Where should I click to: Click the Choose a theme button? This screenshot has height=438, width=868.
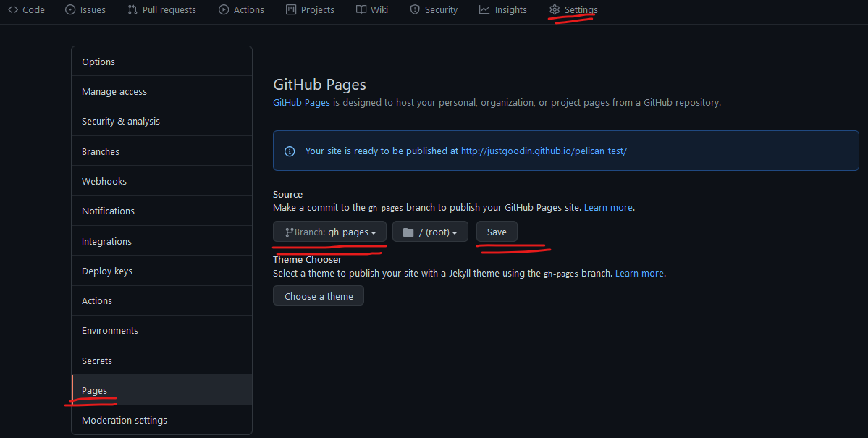point(318,295)
